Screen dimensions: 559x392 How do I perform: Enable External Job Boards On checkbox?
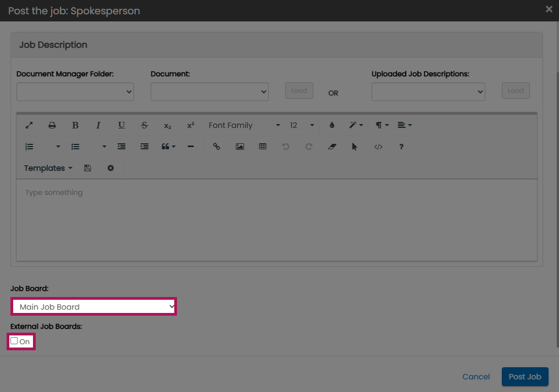coord(14,341)
